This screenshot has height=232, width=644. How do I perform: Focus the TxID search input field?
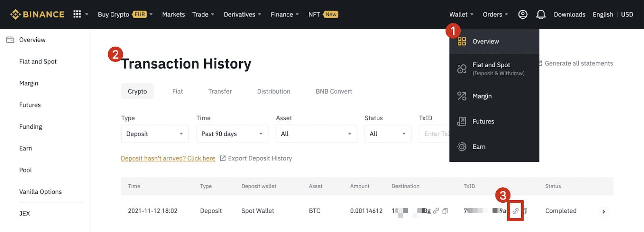point(434,134)
